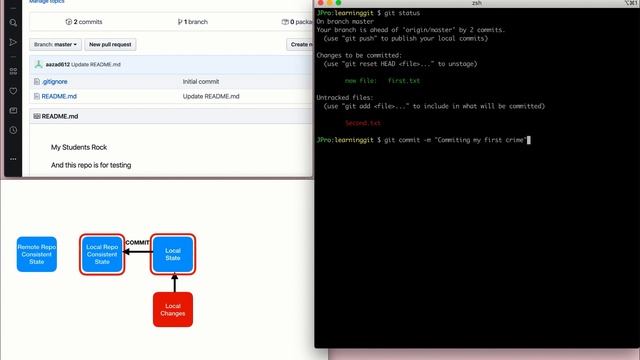The image size is (640, 360).
Task: Open the README.md file link
Action: (x=59, y=96)
